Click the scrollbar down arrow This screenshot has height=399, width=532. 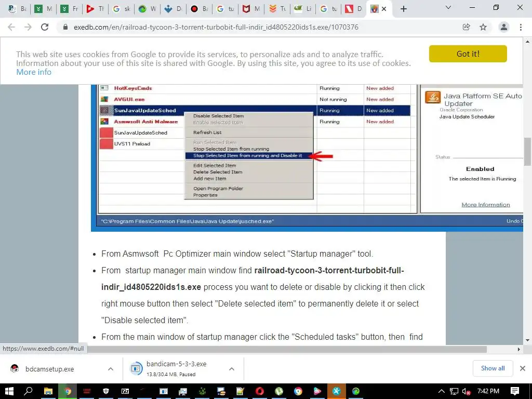pos(527,340)
